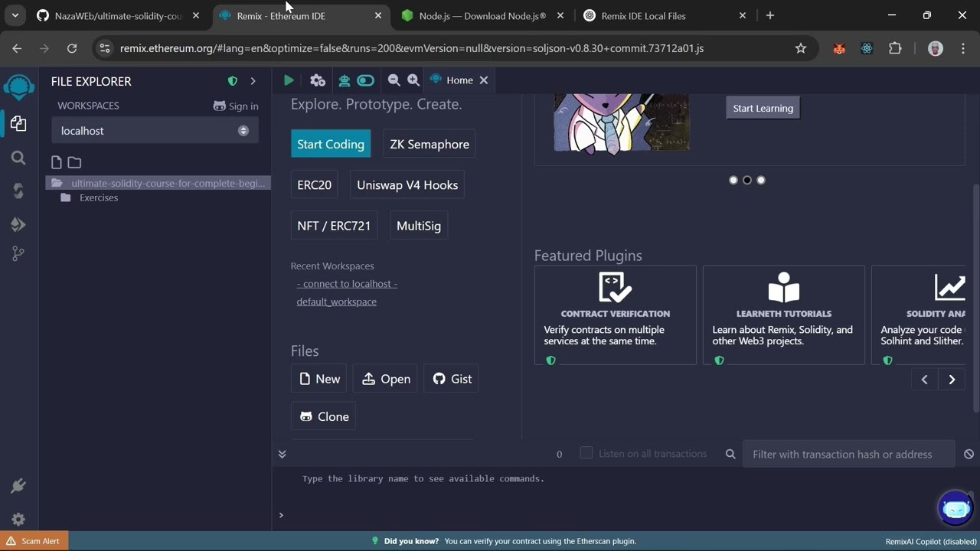Show next featured plugins arrow
The width and height of the screenshot is (980, 551).
(x=952, y=380)
